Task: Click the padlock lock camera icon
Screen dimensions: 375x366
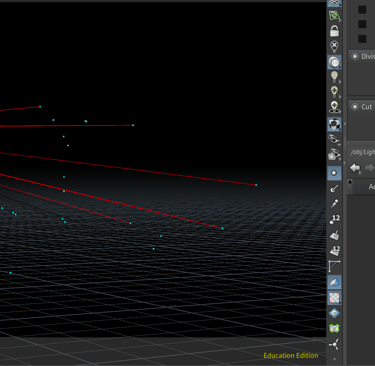Action: (x=334, y=31)
